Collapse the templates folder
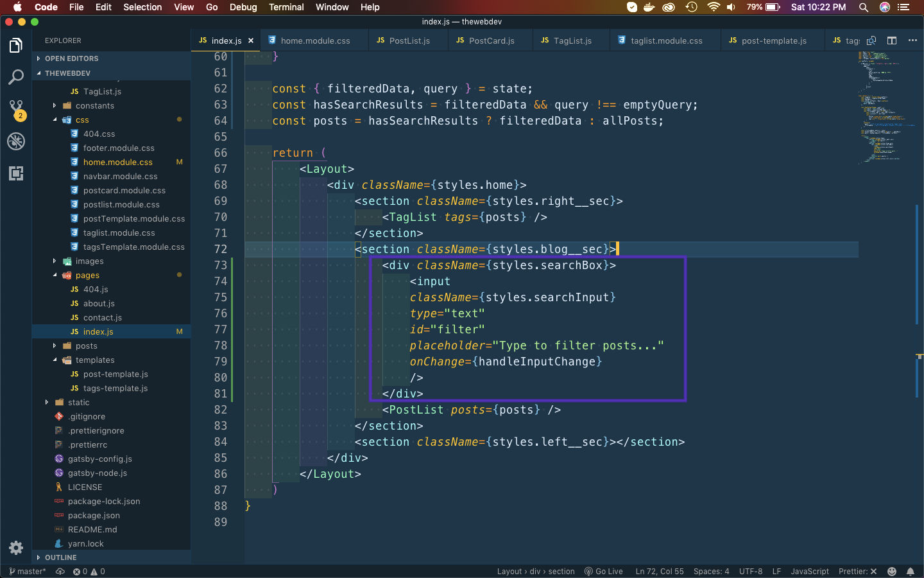The width and height of the screenshot is (924, 578). pyautogui.click(x=111, y=360)
